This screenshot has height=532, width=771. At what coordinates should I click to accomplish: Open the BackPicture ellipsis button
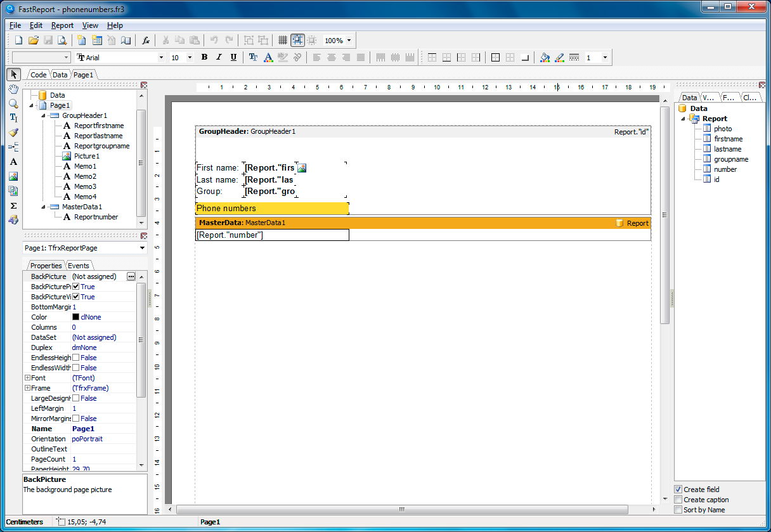click(131, 276)
